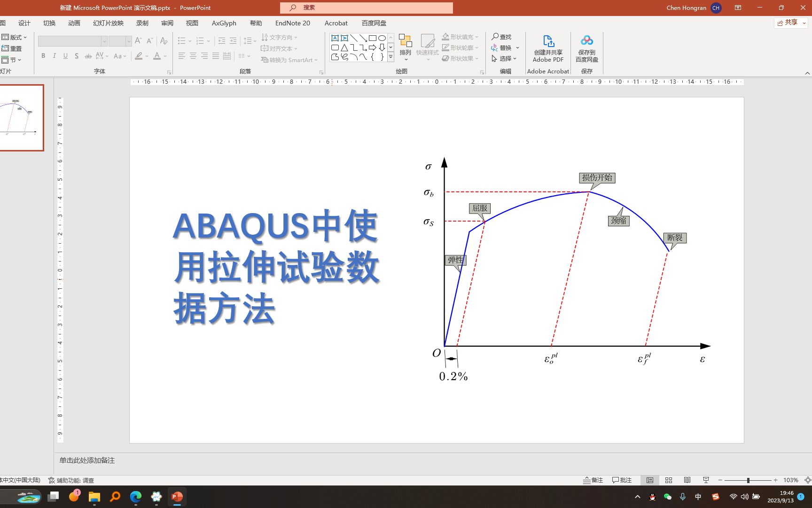The image size is (812, 508).
Task: Apply underline to selected text
Action: pyautogui.click(x=65, y=56)
